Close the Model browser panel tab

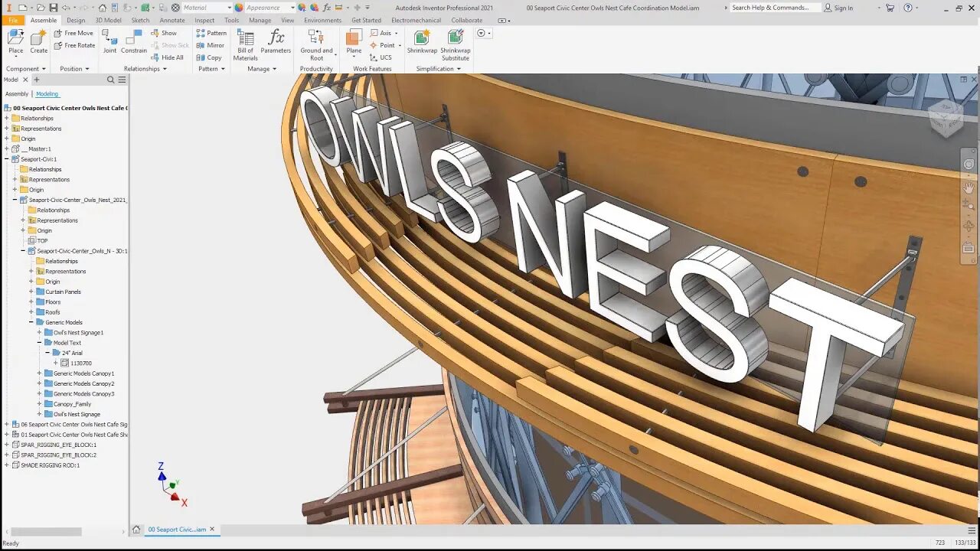click(25, 80)
